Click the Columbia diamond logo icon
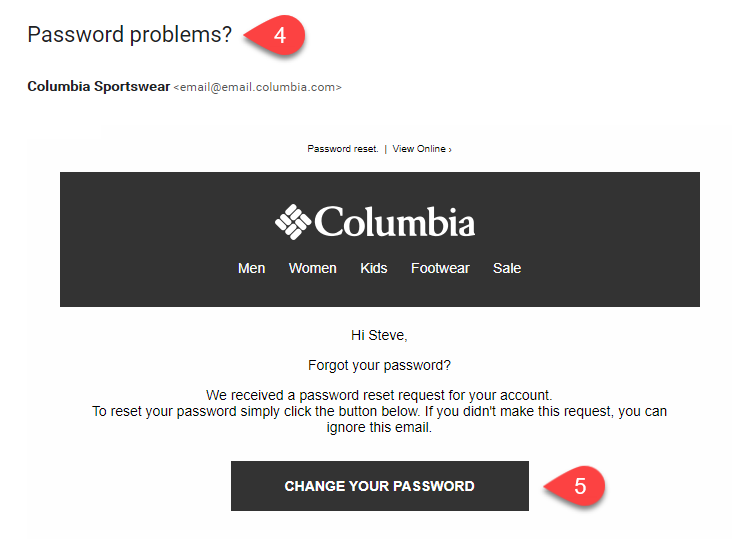The height and width of the screenshot is (539, 752). (x=293, y=220)
